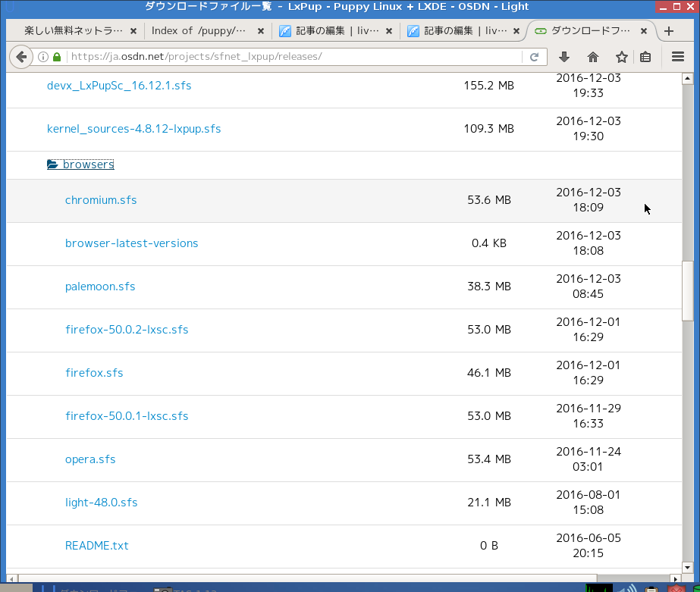Close the Index of /puppy/ tab

261,31
